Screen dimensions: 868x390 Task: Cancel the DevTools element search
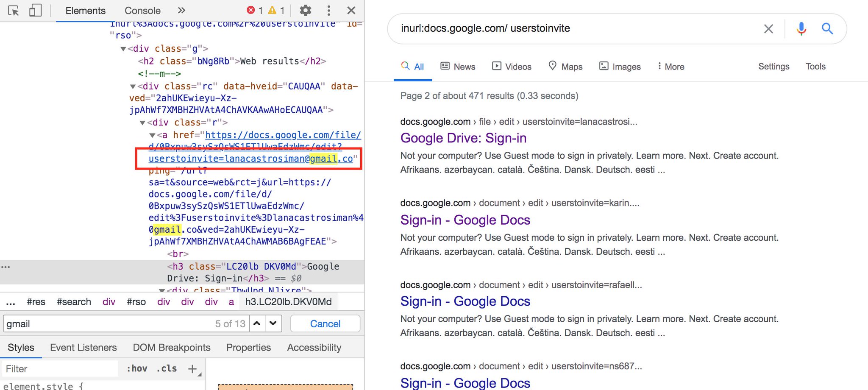(x=325, y=324)
